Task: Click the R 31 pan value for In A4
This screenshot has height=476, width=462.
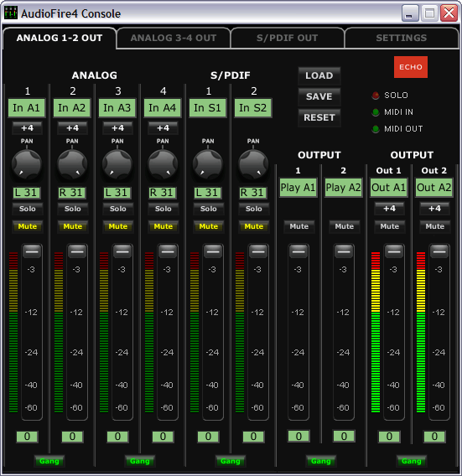Action: pyautogui.click(x=162, y=193)
